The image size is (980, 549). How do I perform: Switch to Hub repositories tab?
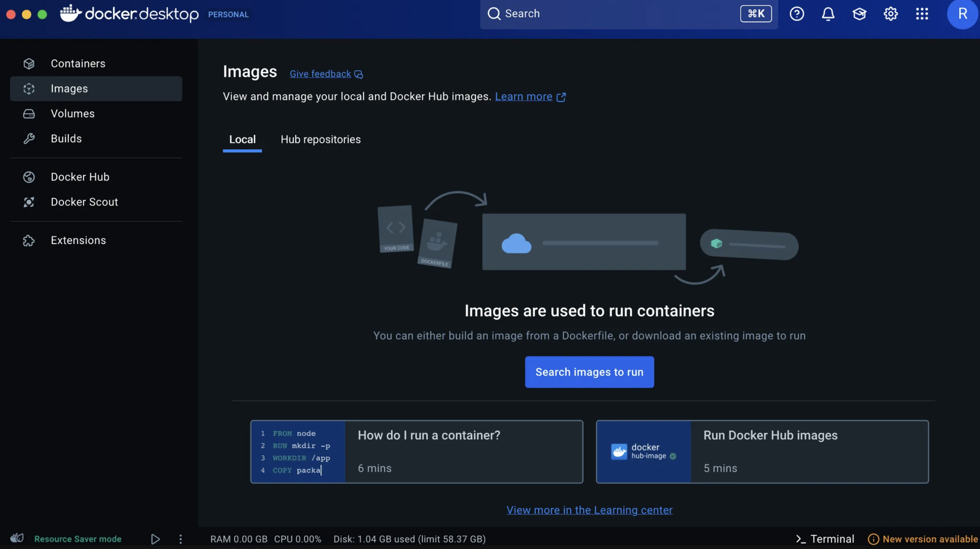(x=320, y=139)
